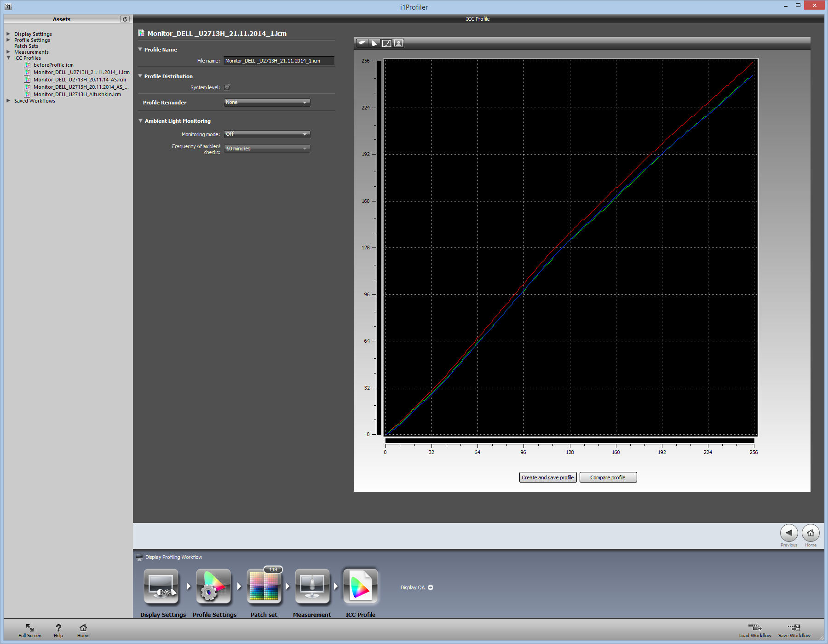Toggle the System level checkbox
This screenshot has width=828, height=644.
pyautogui.click(x=227, y=87)
